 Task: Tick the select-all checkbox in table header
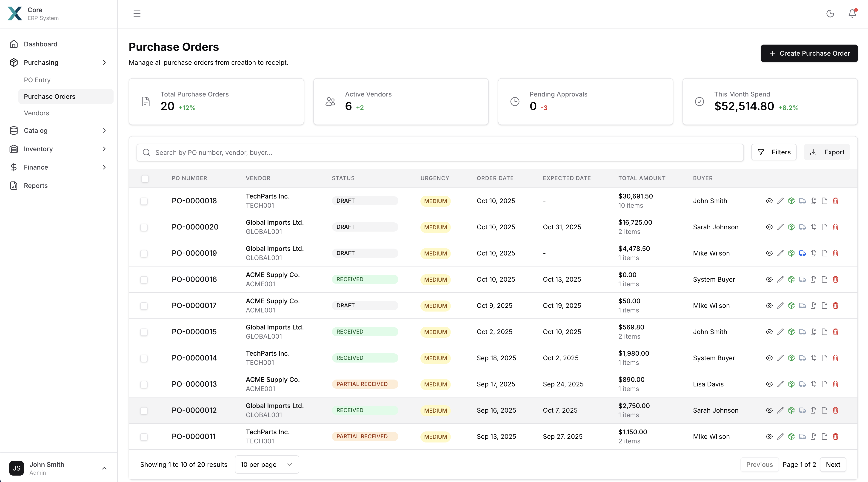coord(145,179)
